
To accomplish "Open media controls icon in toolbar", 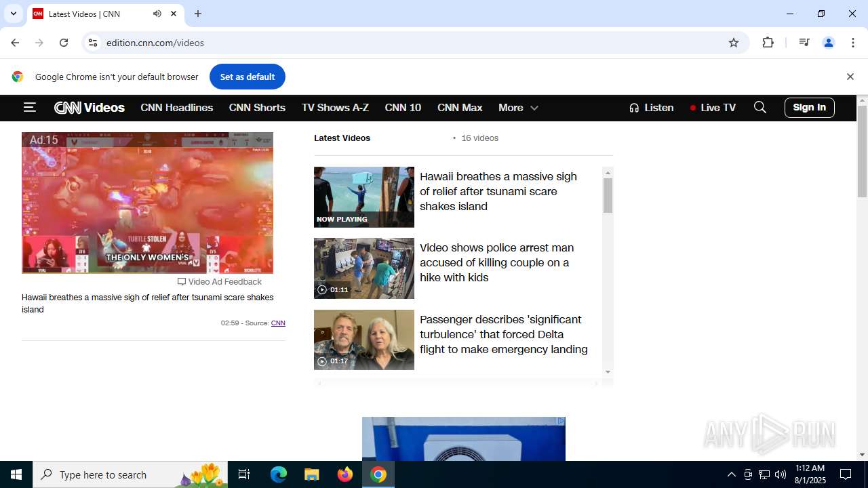I will 804,43.
